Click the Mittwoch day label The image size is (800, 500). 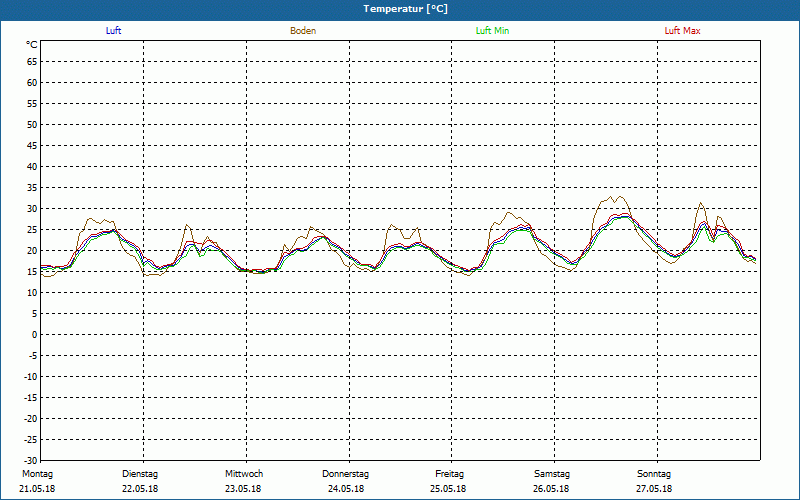244,474
